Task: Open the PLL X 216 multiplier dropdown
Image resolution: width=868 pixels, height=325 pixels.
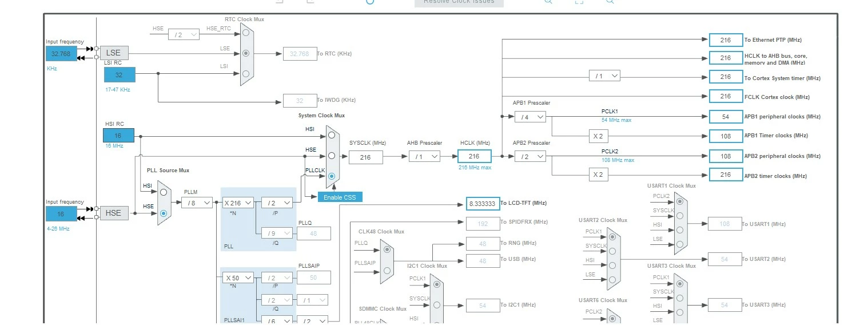Action: 238,203
